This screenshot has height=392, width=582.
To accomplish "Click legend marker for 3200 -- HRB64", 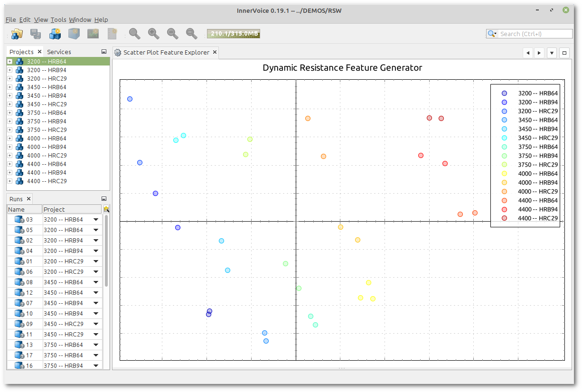I will pos(504,93).
